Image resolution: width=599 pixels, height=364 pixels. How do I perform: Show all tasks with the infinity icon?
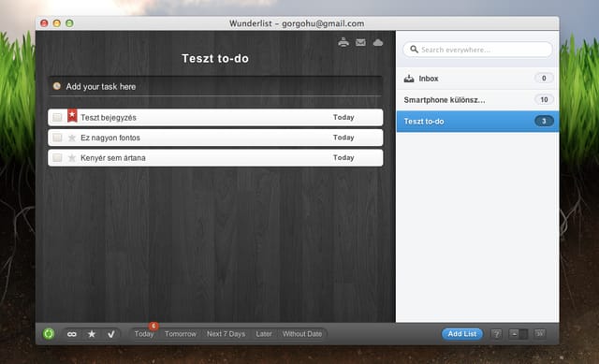[72, 334]
